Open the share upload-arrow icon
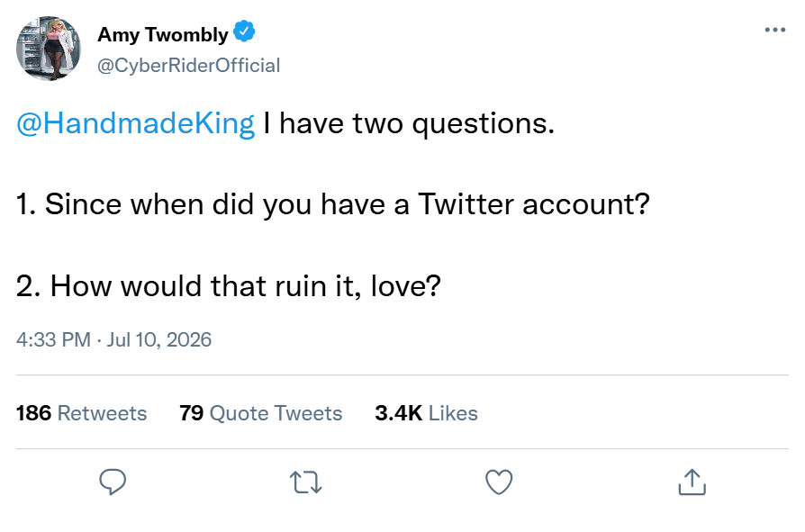The width and height of the screenshot is (805, 532). tap(692, 482)
